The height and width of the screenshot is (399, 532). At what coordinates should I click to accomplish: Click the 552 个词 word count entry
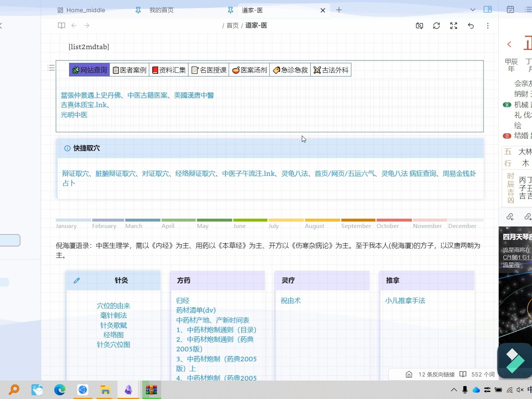pyautogui.click(x=483, y=374)
